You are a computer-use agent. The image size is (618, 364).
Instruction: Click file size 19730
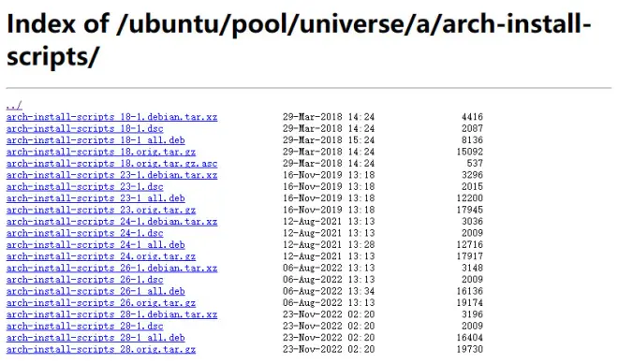tap(470, 349)
